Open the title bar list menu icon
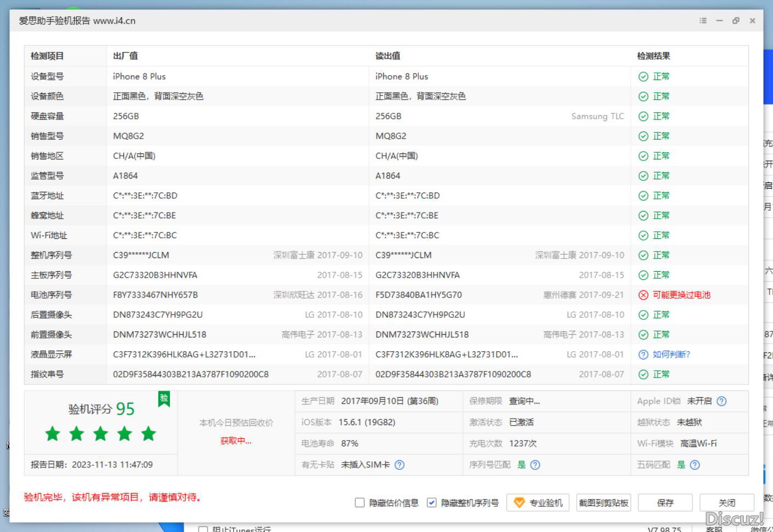The image size is (773, 532). tap(703, 21)
